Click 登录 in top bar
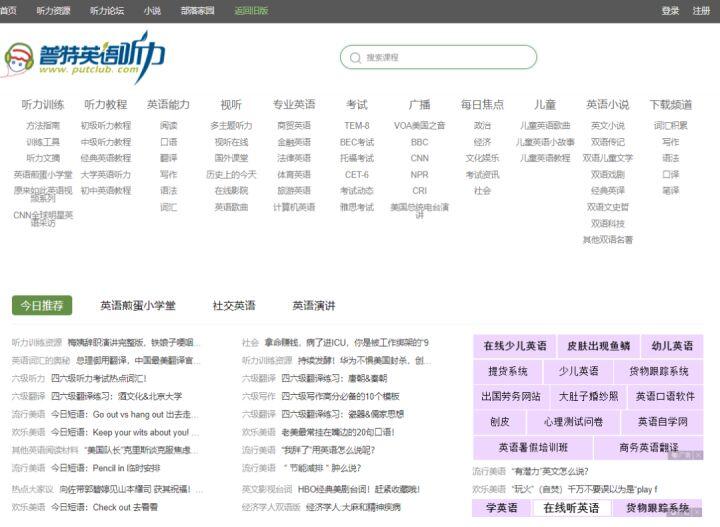 pos(670,11)
